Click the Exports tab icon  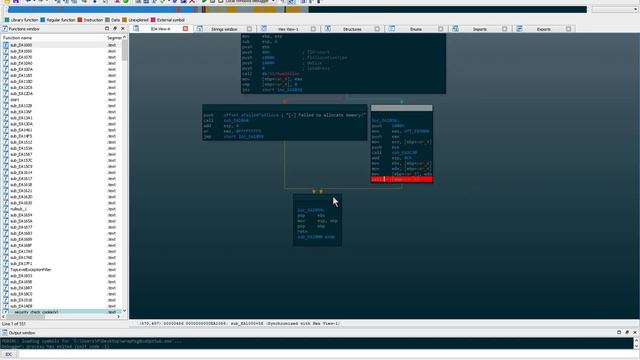coord(519,29)
